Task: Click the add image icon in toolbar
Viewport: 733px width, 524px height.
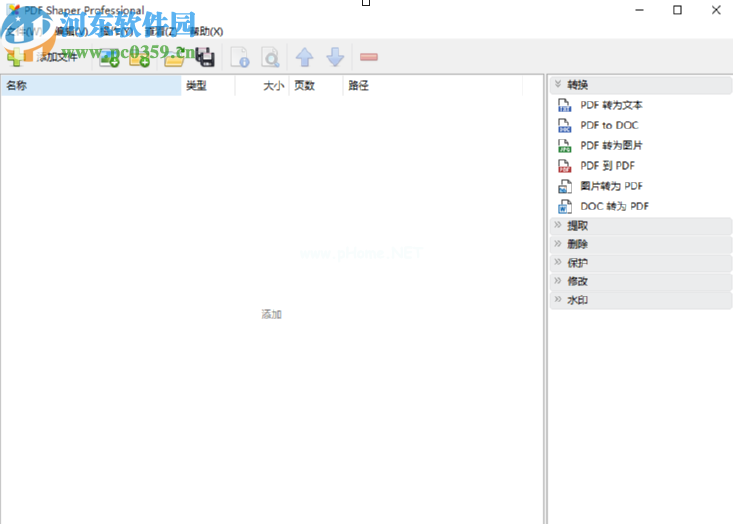Action: [x=109, y=58]
